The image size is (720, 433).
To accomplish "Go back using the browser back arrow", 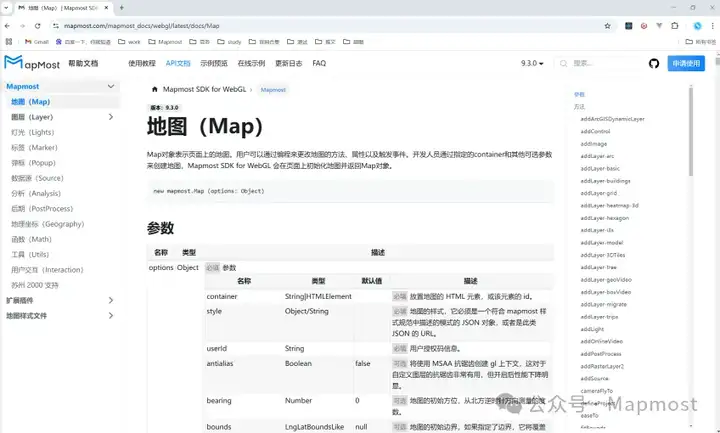I will tap(7, 26).
